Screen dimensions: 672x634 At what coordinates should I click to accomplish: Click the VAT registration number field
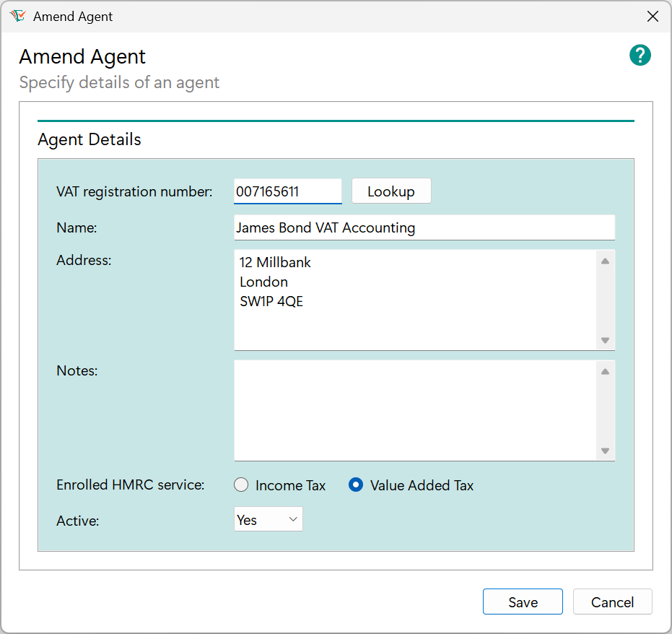point(287,191)
